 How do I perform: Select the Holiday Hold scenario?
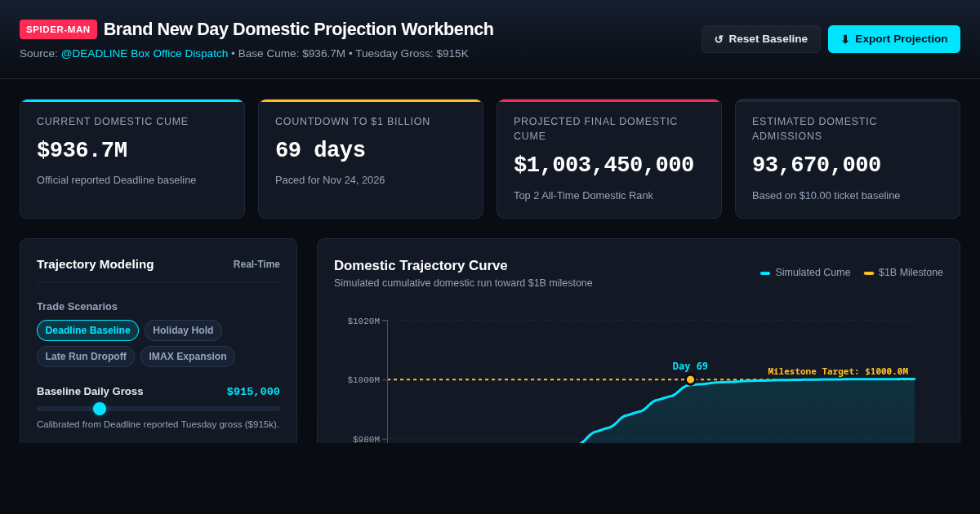pos(183,330)
